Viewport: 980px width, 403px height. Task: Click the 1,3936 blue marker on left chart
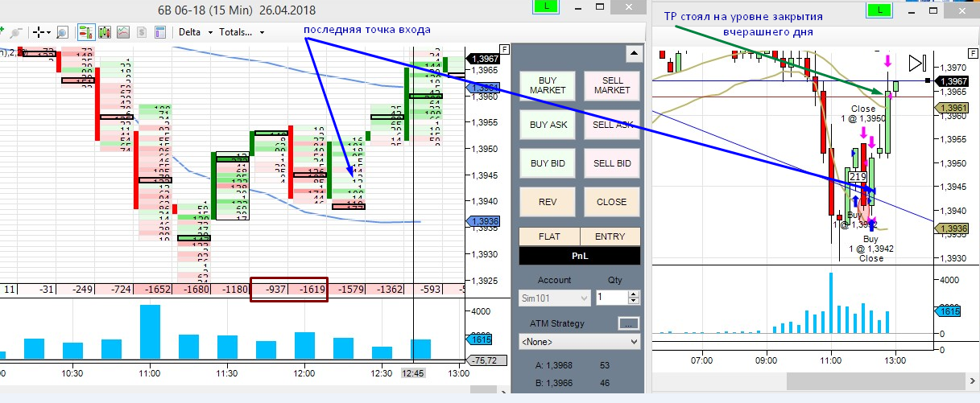pos(485,222)
